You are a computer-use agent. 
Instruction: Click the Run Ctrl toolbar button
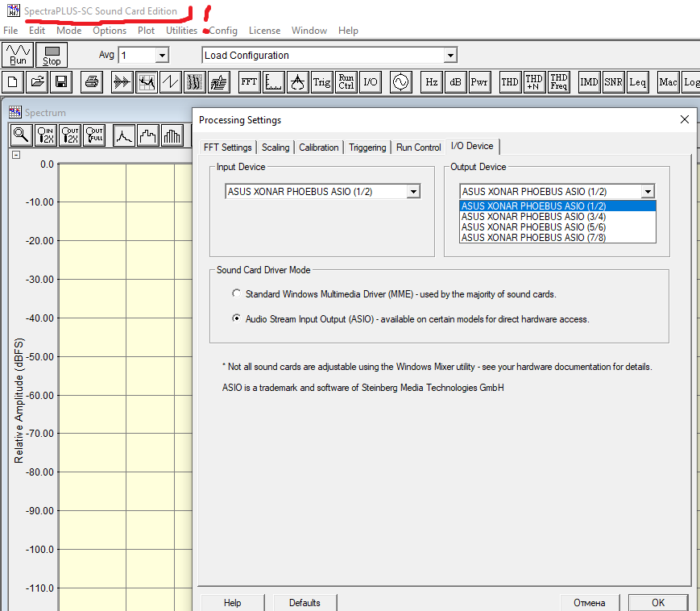346,81
